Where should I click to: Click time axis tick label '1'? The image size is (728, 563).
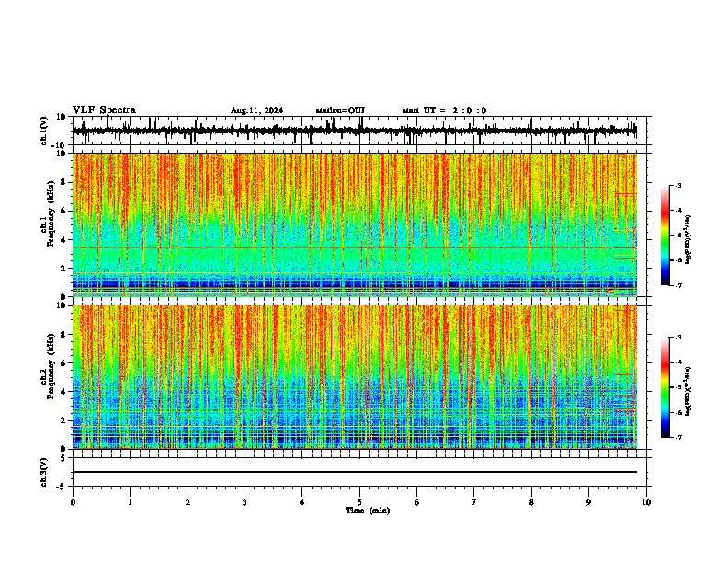(x=130, y=502)
